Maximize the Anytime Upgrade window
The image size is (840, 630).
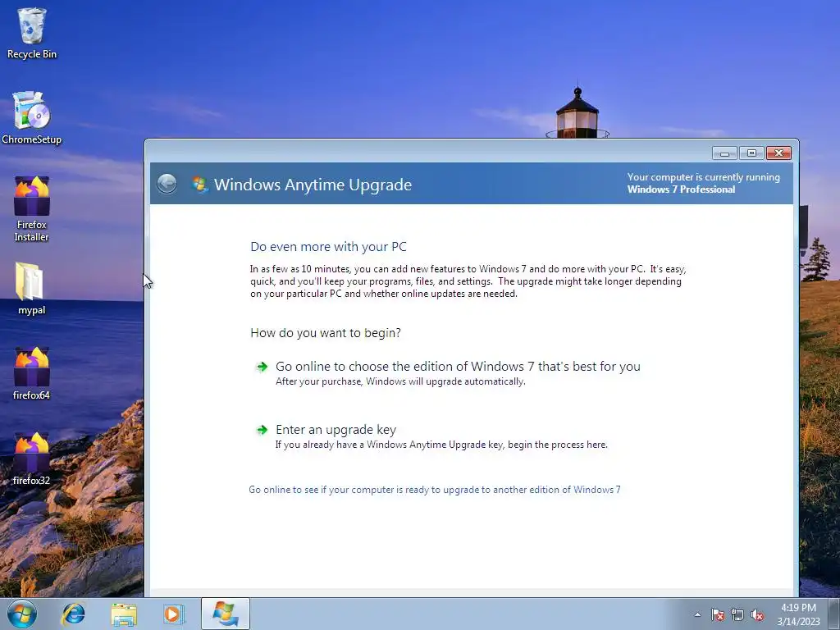(751, 153)
